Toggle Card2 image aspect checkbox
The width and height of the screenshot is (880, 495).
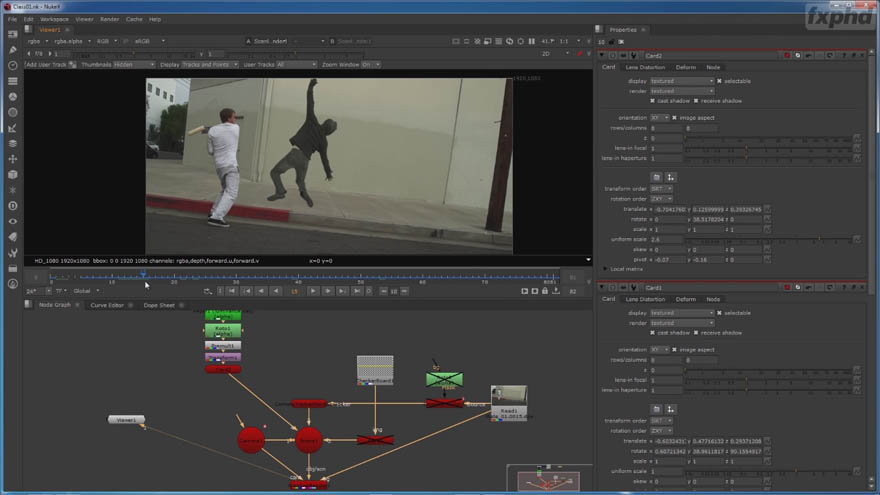point(675,118)
